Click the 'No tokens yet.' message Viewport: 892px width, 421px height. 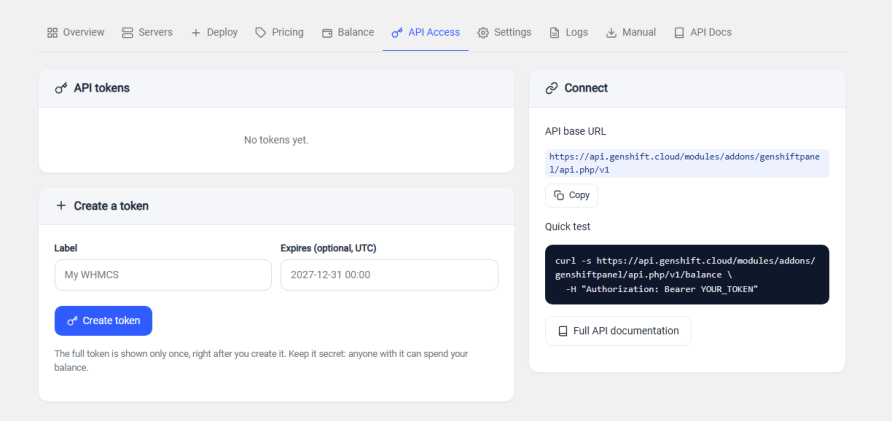(x=276, y=140)
